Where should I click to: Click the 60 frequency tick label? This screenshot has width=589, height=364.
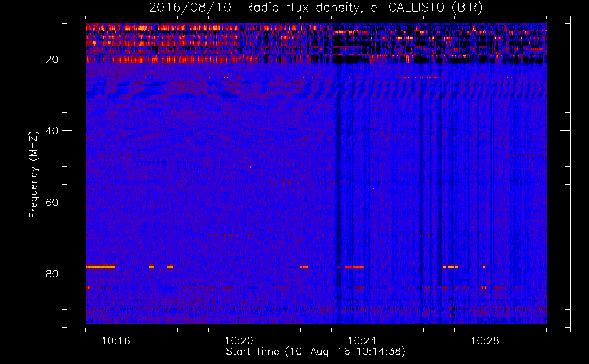click(52, 202)
